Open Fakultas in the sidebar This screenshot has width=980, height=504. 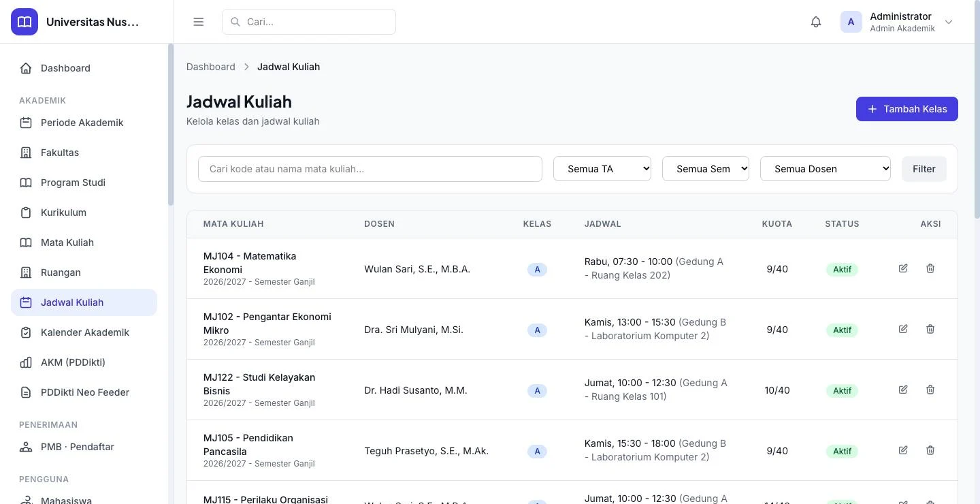click(84, 153)
